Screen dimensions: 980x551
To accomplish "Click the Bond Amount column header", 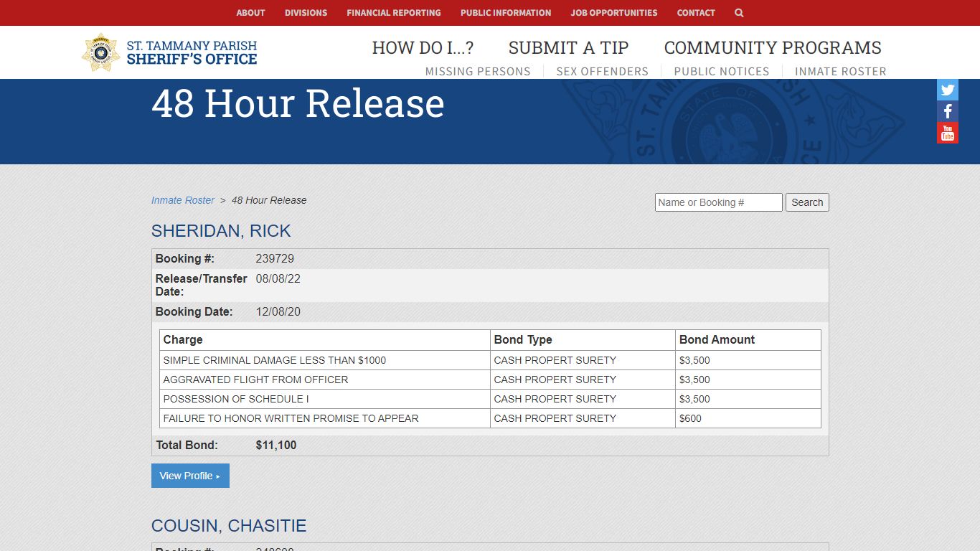I will coord(717,340).
